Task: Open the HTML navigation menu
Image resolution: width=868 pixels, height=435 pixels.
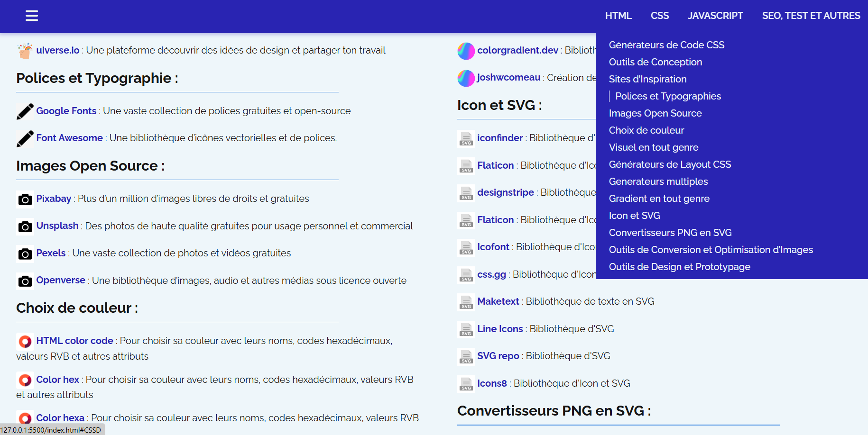Action: pos(618,16)
